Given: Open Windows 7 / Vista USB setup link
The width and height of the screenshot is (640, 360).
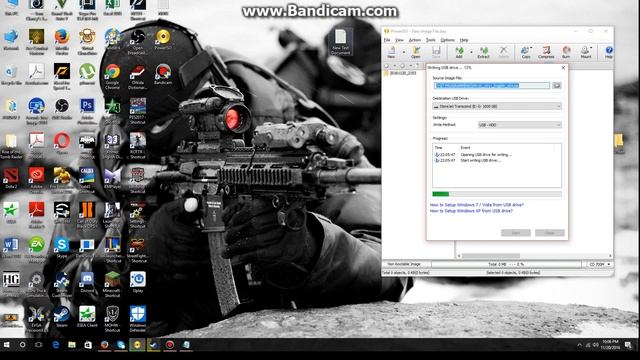Looking at the screenshot, I should [476, 205].
